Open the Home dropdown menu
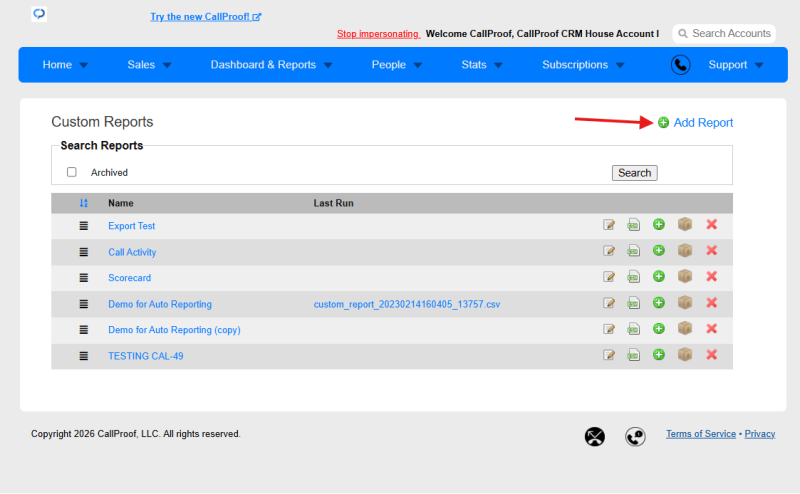Viewport: 800px width, 494px height. pos(65,65)
